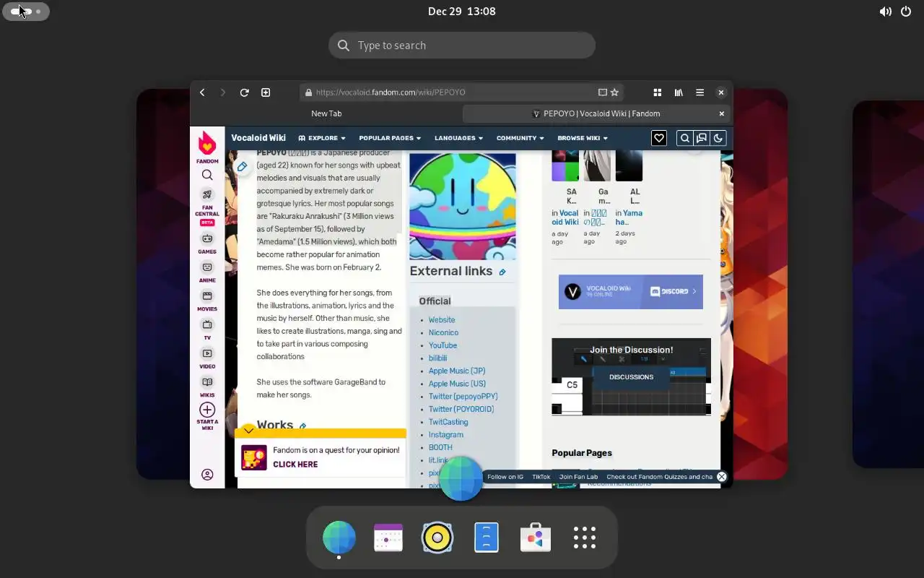Open the Twitter (pepoyoPPY) link

pos(463,397)
